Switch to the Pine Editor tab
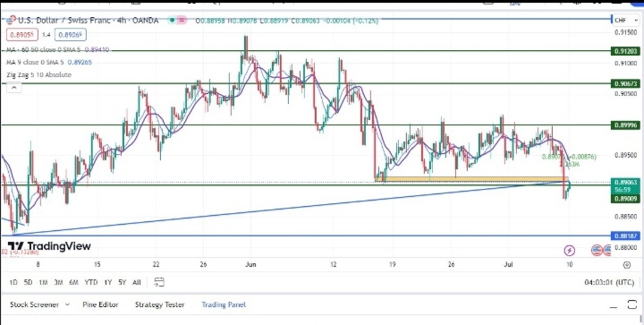The width and height of the screenshot is (644, 325). point(100,304)
